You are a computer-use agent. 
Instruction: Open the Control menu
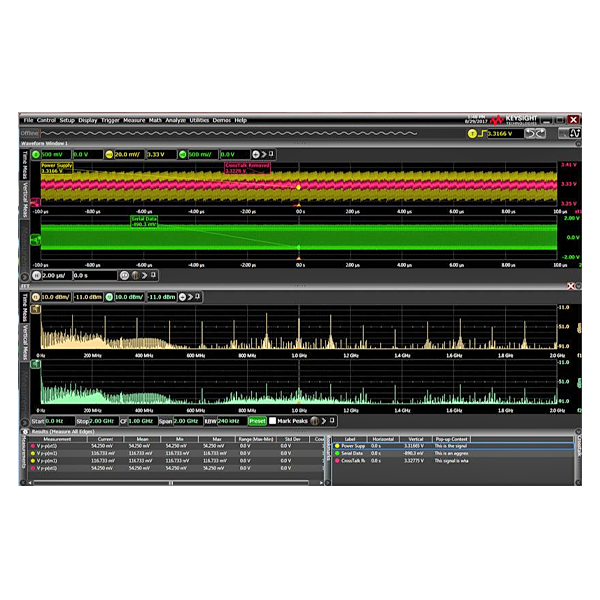coord(46,120)
